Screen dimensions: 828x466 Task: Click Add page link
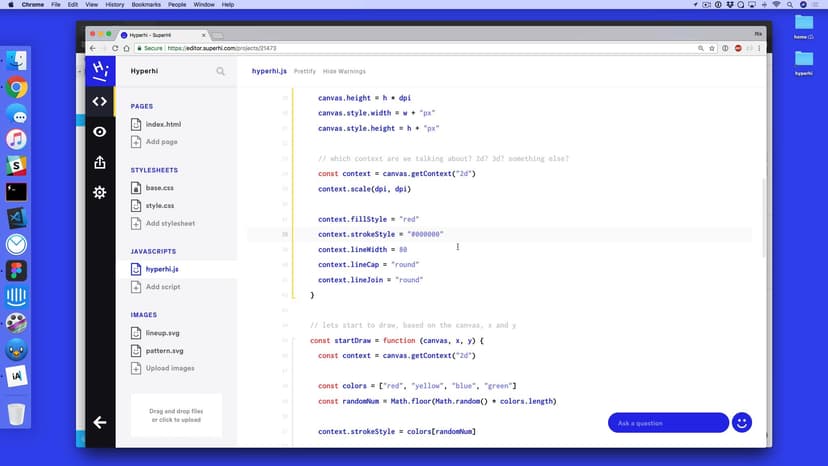(162, 142)
